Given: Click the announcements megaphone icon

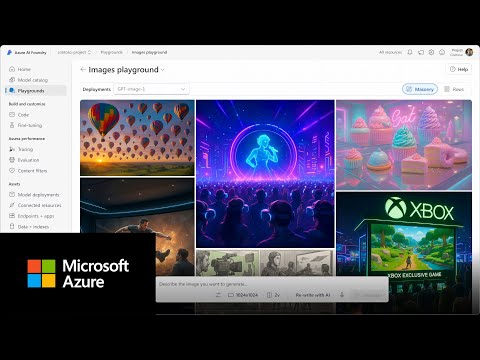Looking at the screenshot, I should (x=421, y=52).
